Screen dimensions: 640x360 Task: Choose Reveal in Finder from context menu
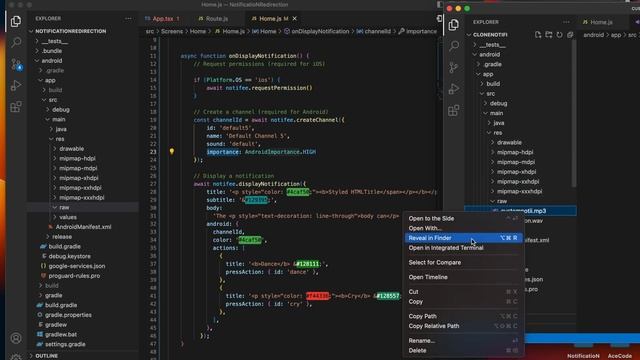[x=463, y=238]
